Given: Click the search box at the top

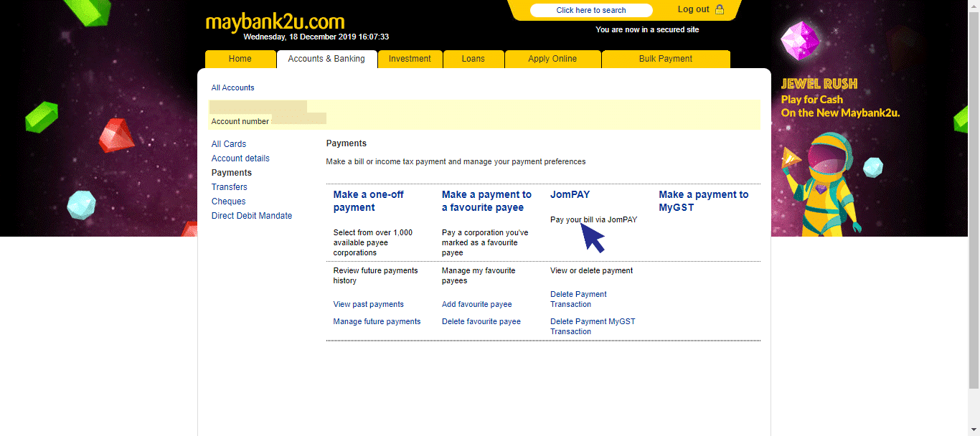Looking at the screenshot, I should (x=591, y=10).
